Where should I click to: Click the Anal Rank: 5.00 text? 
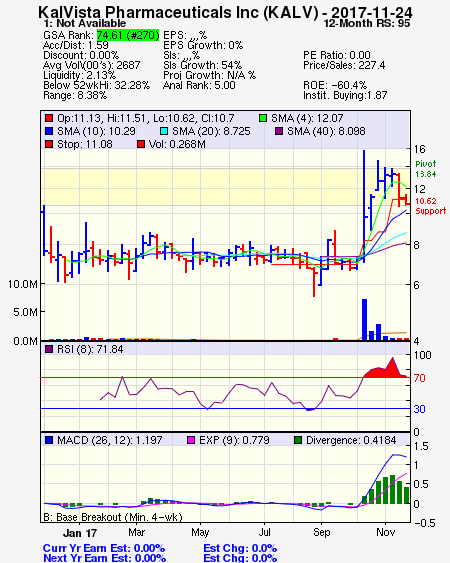coord(199,85)
